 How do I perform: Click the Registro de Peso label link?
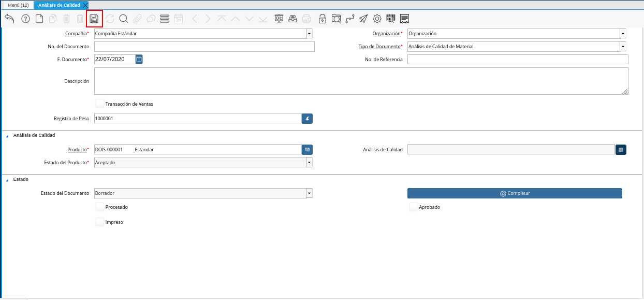tap(71, 119)
